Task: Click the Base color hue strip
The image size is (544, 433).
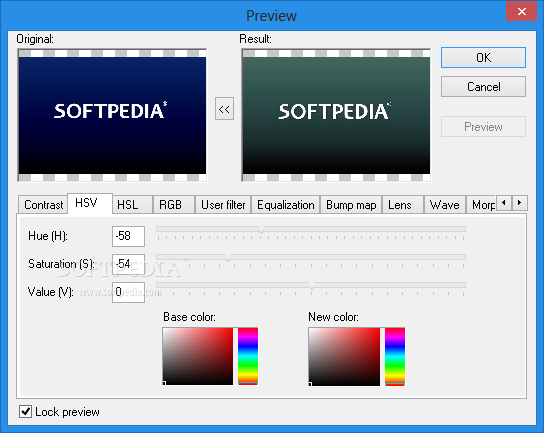Action: pyautogui.click(x=248, y=356)
